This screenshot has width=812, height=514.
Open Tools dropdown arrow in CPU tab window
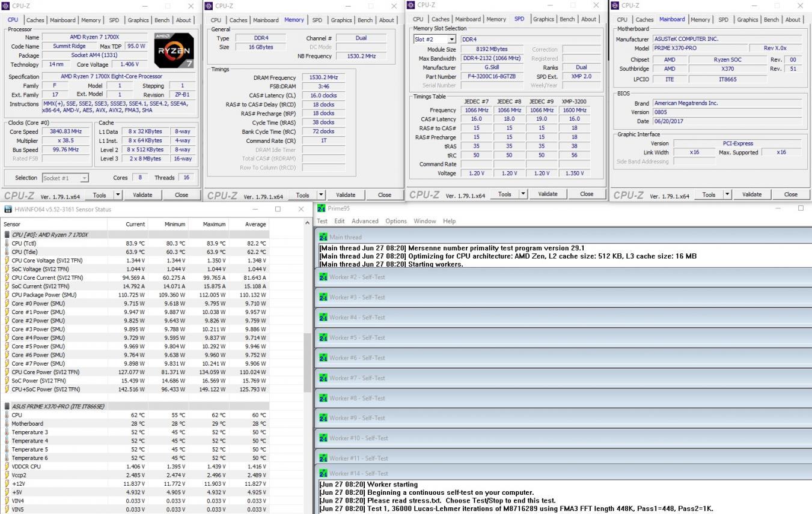[x=118, y=195]
